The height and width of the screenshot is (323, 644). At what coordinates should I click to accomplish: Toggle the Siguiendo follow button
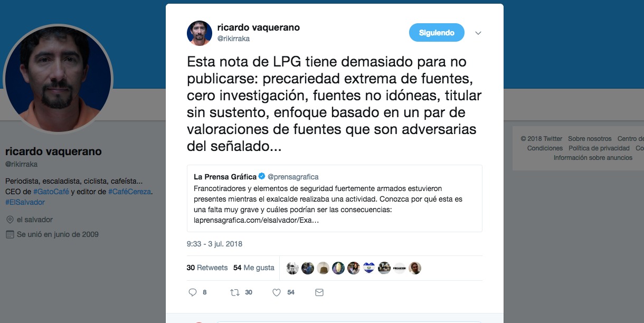point(437,33)
